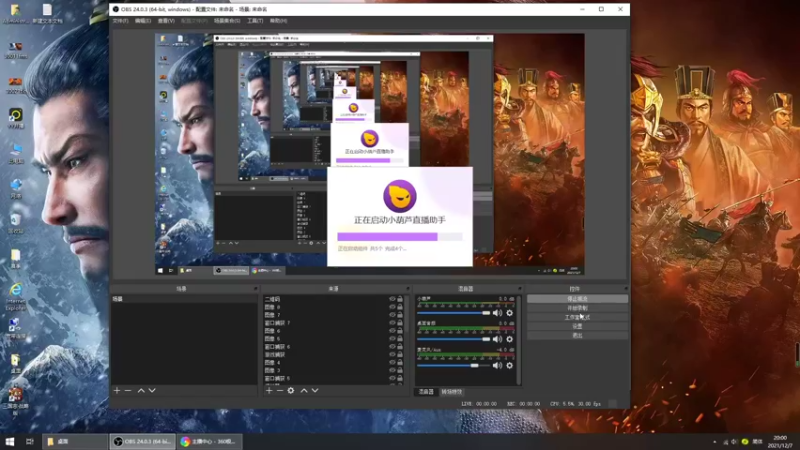Toggle visibility of 图像 5 source
The height and width of the screenshot is (450, 800).
tap(392, 339)
